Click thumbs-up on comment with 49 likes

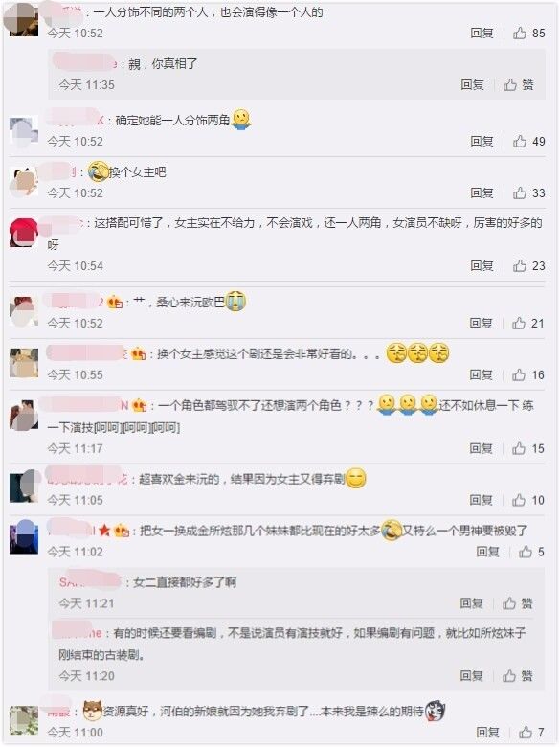pyautogui.click(x=528, y=141)
